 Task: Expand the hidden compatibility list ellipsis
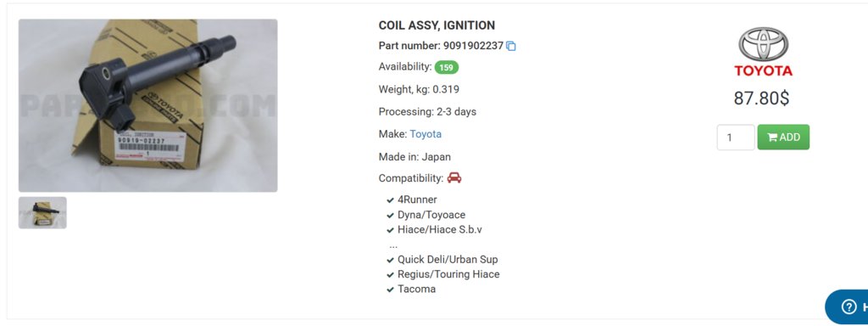pyautogui.click(x=393, y=245)
